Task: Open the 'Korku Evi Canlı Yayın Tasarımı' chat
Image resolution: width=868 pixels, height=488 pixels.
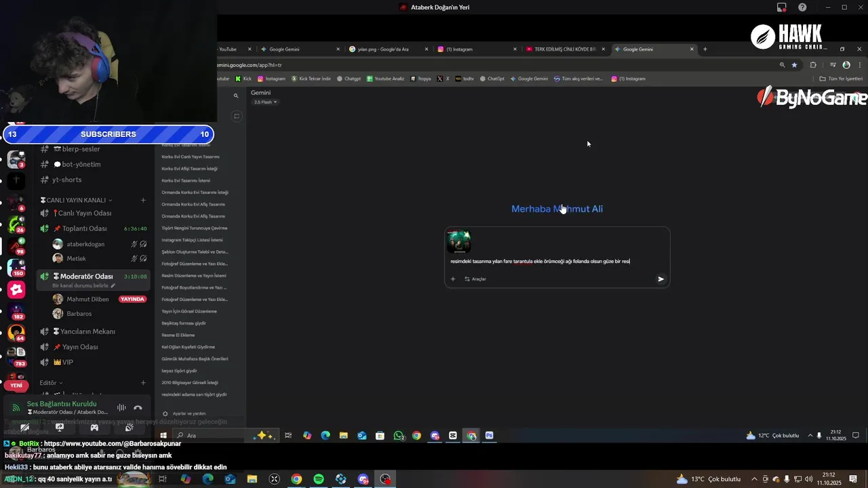Action: click(x=190, y=157)
